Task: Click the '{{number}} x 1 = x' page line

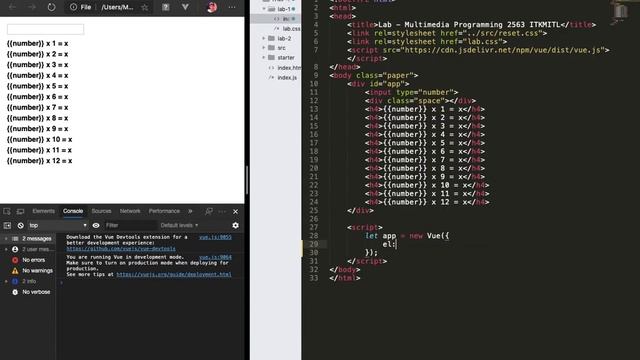Action: 38,43
